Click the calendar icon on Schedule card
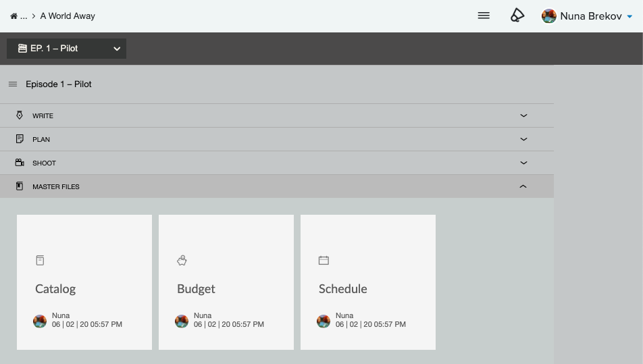This screenshot has height=364, width=643. (324, 260)
